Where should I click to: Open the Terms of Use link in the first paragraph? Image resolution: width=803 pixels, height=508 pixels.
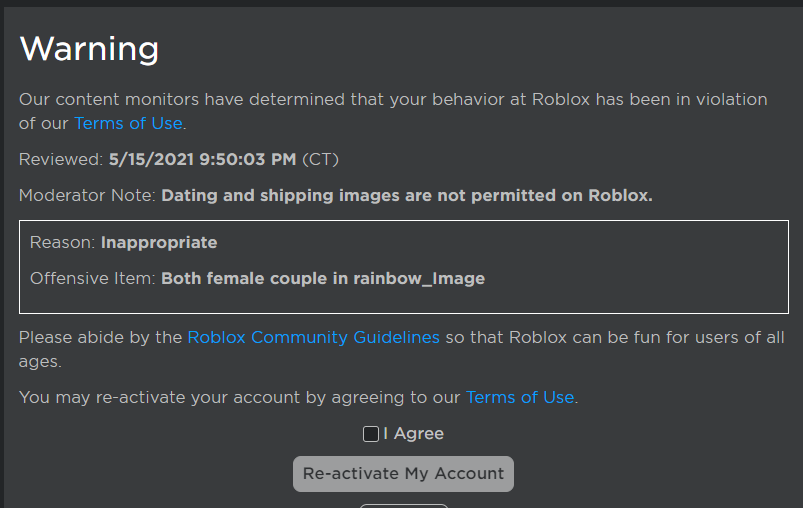point(128,124)
